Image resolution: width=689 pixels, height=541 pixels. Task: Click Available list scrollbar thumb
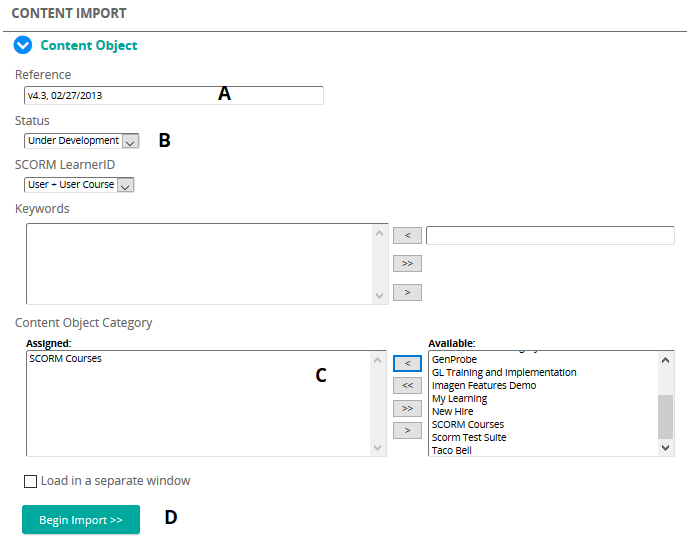[665, 417]
